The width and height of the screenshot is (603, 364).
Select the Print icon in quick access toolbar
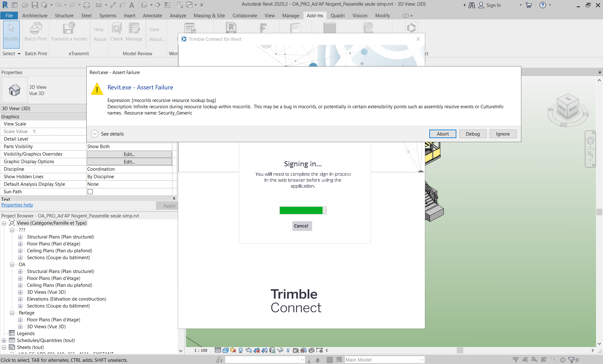click(x=86, y=5)
